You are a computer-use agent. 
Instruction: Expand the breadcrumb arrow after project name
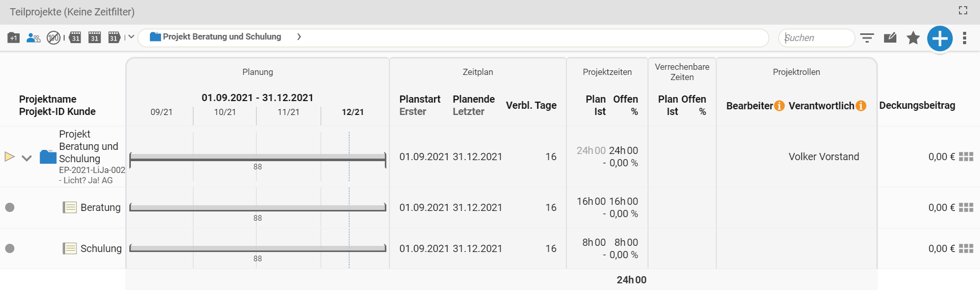[x=299, y=37]
